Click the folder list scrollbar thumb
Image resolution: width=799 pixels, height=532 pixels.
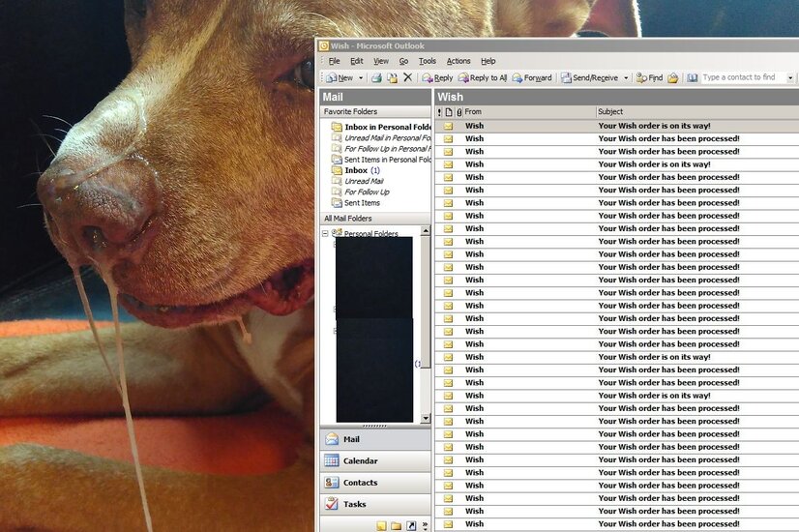tap(426, 302)
